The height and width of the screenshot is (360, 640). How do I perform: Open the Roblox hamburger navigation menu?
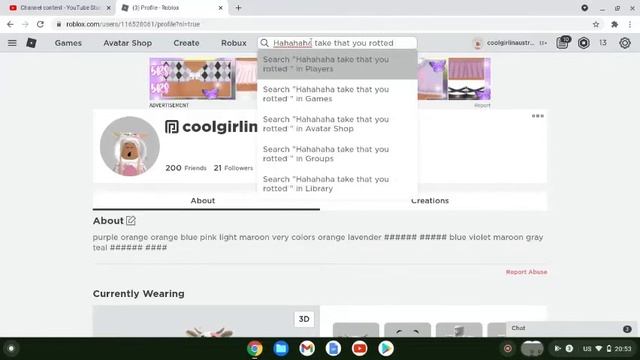[12, 43]
